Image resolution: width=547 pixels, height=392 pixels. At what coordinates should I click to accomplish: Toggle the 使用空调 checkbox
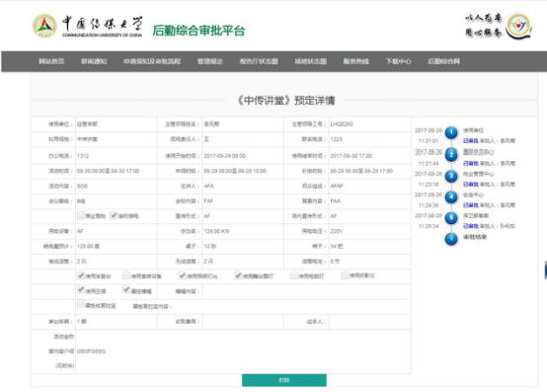[81, 289]
